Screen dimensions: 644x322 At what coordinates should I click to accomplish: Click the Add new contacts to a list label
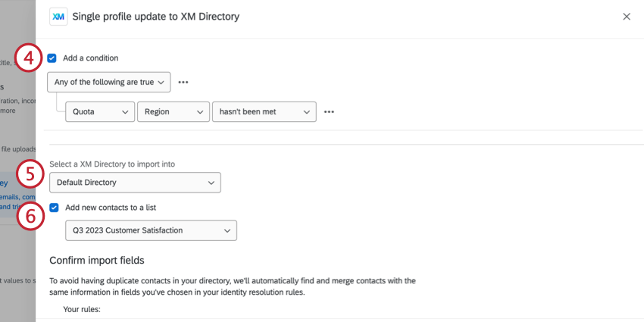pyautogui.click(x=111, y=207)
